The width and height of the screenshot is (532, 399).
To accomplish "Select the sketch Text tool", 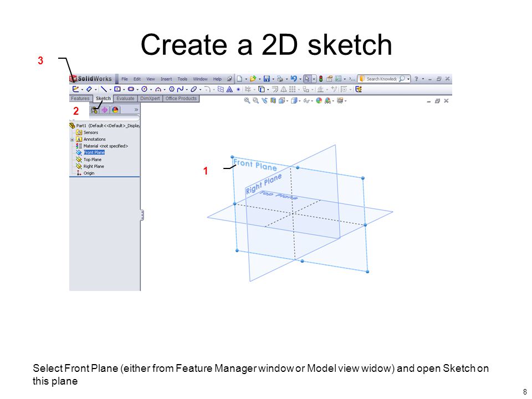I will tap(229, 89).
